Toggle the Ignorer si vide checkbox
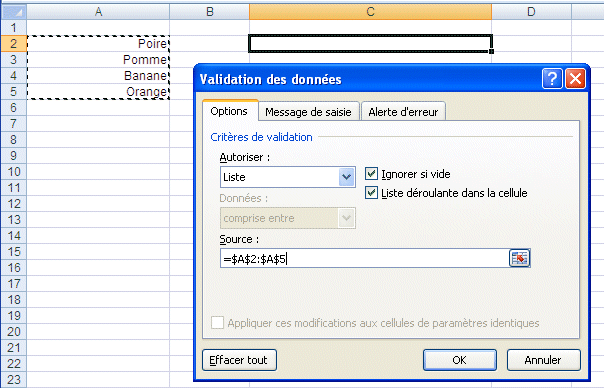The width and height of the screenshot is (604, 388). [371, 174]
